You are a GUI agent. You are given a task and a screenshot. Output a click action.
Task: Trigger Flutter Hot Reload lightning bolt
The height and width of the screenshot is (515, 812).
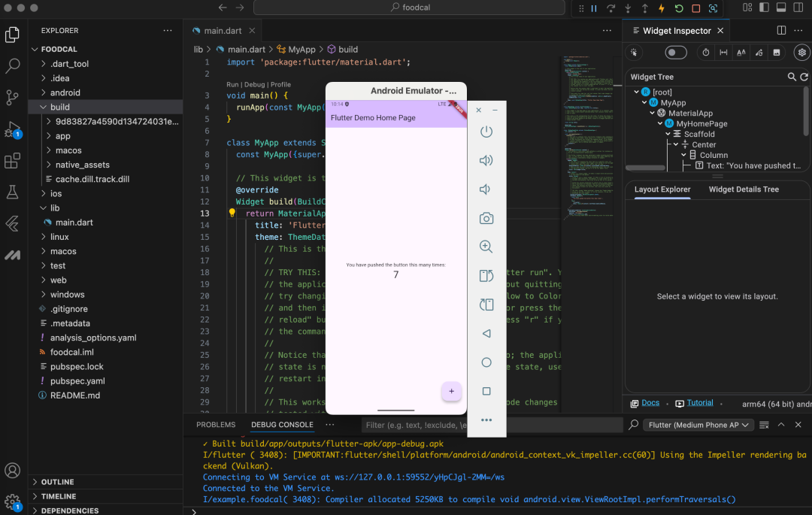(662, 8)
